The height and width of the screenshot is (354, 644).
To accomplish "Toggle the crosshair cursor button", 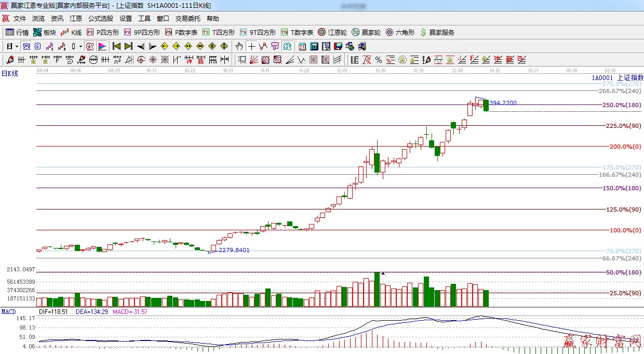I will tap(251, 46).
